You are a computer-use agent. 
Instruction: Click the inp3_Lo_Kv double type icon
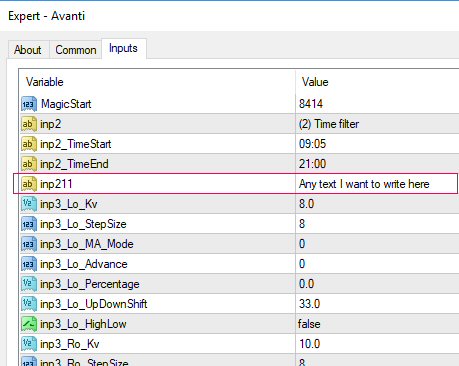point(29,204)
